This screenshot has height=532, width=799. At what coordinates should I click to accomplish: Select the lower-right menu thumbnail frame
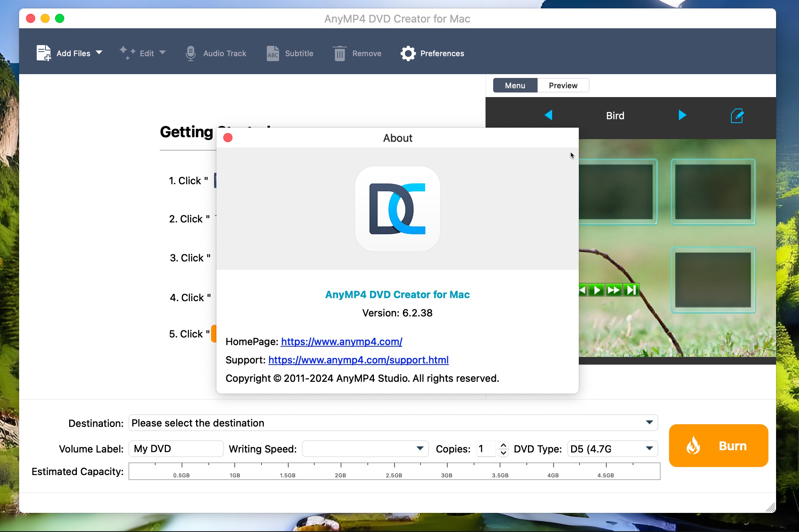point(713,280)
